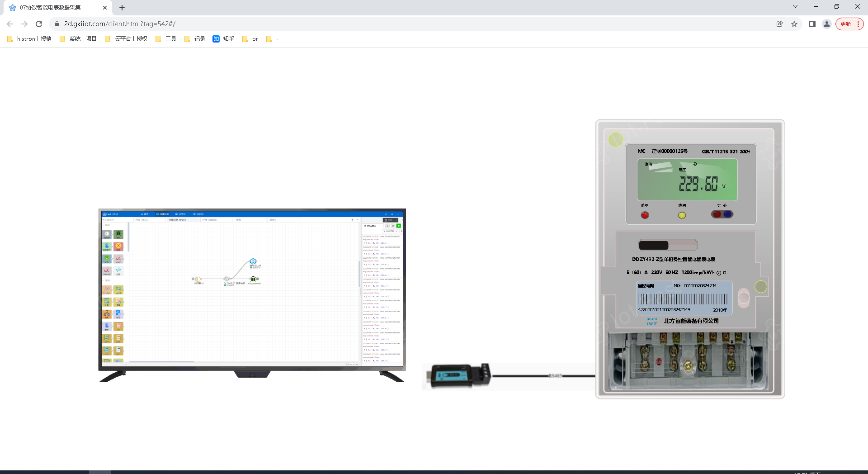Collapse the first palette category in monitor

tap(107, 225)
